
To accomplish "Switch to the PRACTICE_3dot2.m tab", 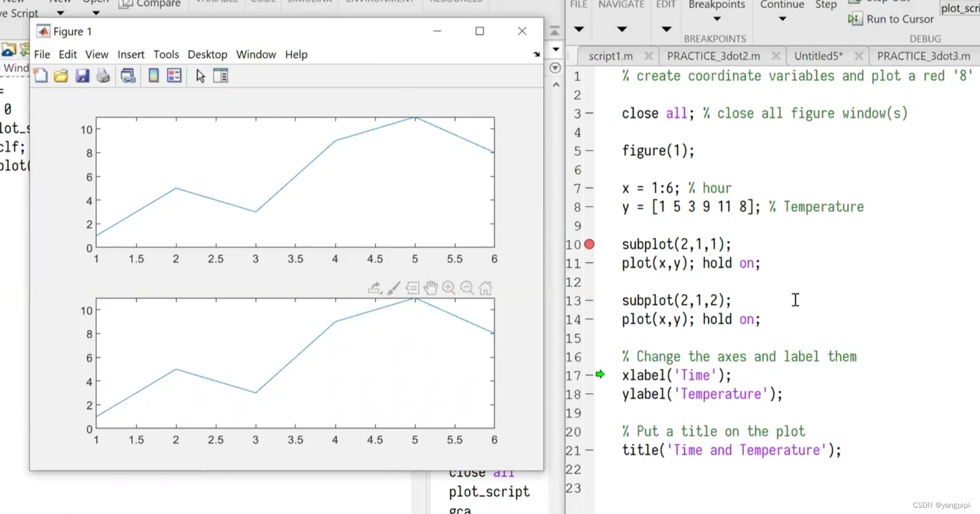I will point(713,56).
